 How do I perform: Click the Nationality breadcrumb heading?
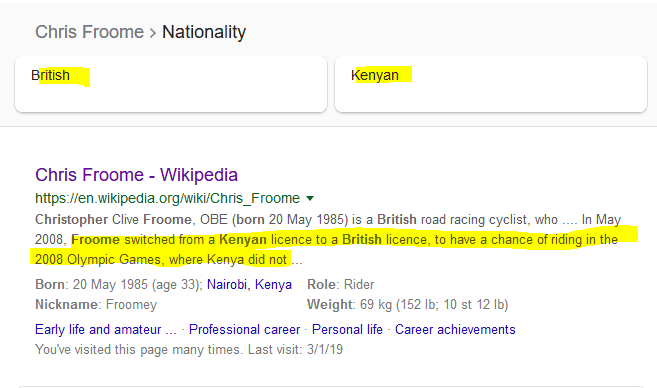click(204, 32)
